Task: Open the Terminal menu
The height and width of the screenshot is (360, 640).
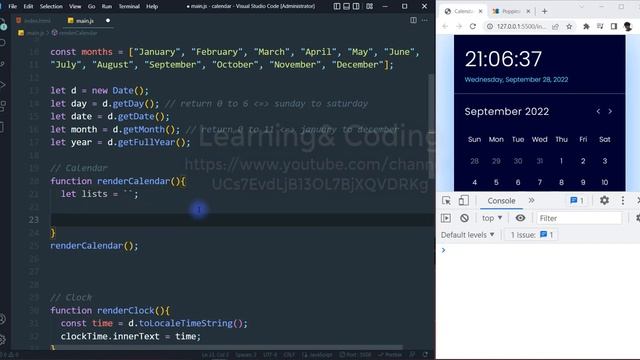Action: 129,6
